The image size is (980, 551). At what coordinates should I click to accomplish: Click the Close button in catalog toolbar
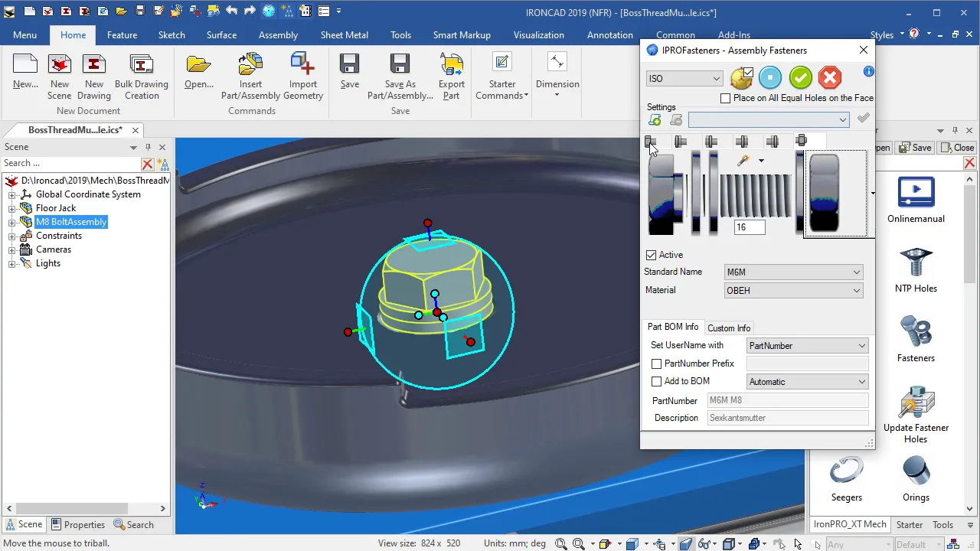[957, 148]
